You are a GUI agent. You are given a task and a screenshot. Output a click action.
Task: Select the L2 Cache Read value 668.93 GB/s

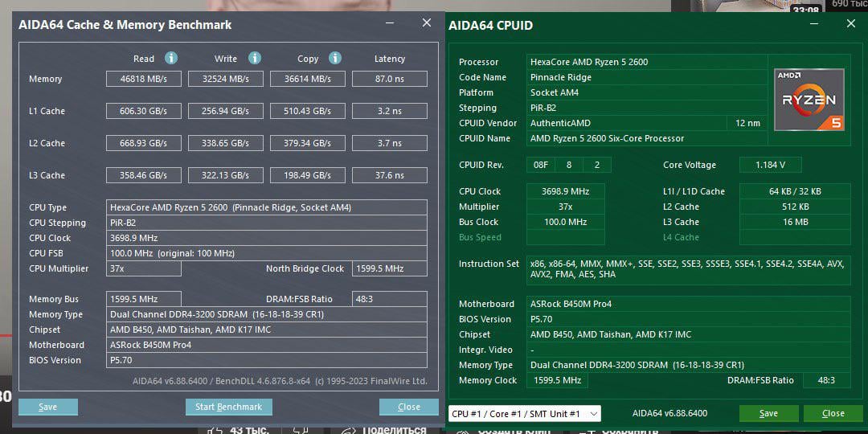click(x=143, y=143)
